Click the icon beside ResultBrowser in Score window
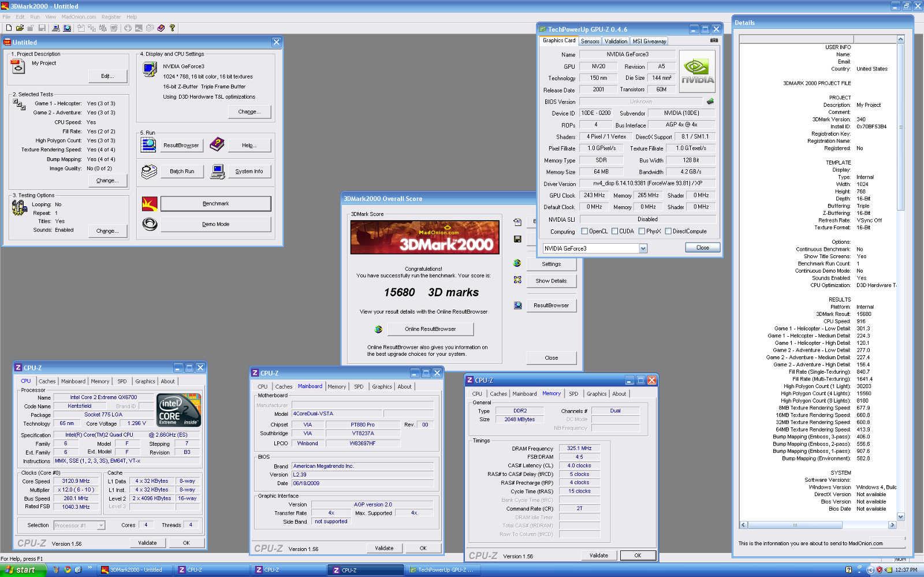This screenshot has width=924, height=577. 517,305
